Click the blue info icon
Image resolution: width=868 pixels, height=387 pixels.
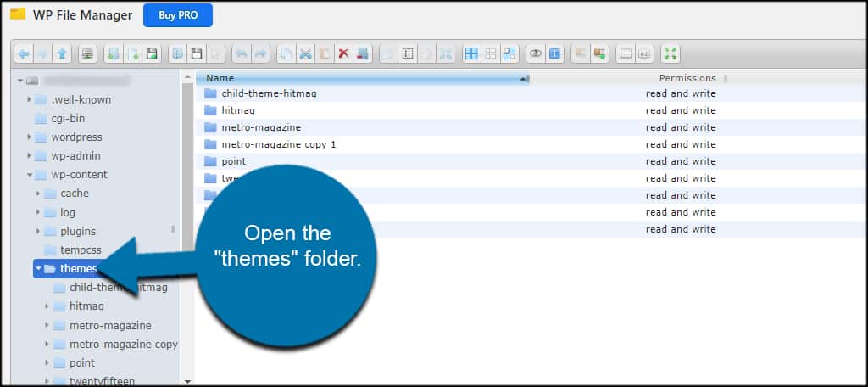(x=554, y=53)
